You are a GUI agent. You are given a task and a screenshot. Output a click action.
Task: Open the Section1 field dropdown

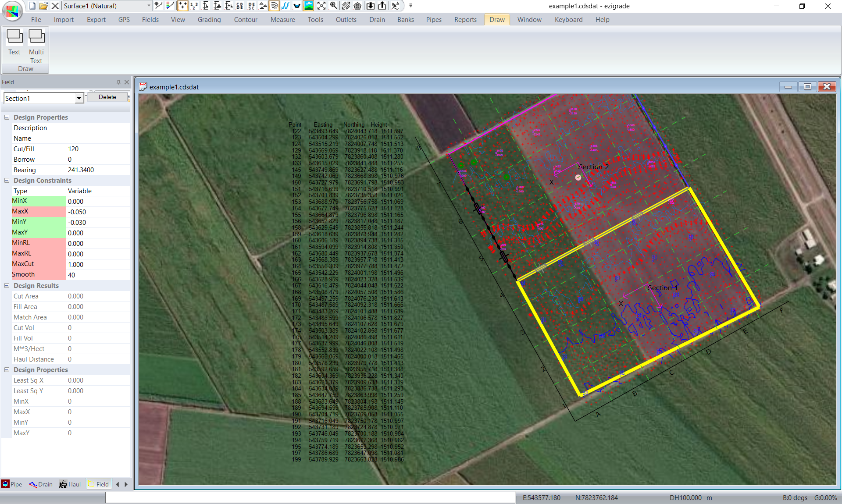point(79,99)
